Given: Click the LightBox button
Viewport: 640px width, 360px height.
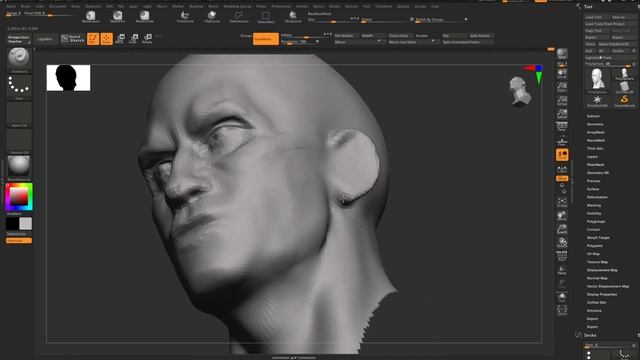Looking at the screenshot, I should coord(45,39).
